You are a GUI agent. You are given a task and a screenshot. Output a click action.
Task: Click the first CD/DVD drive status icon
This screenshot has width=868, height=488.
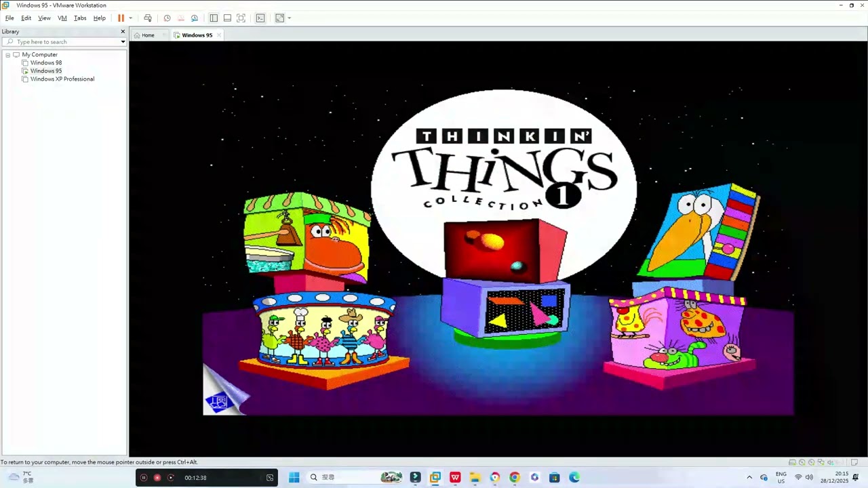802,462
